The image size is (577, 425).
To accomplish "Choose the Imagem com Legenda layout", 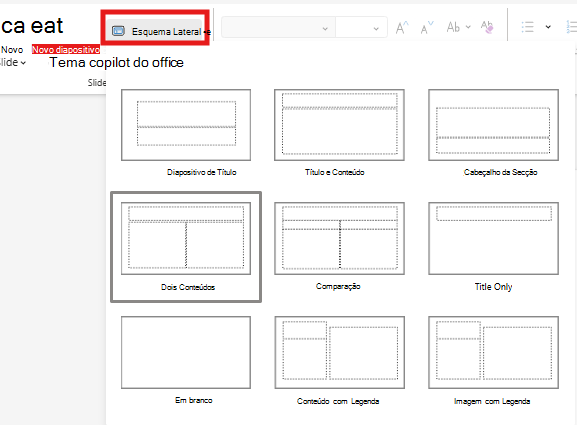I will [493, 360].
